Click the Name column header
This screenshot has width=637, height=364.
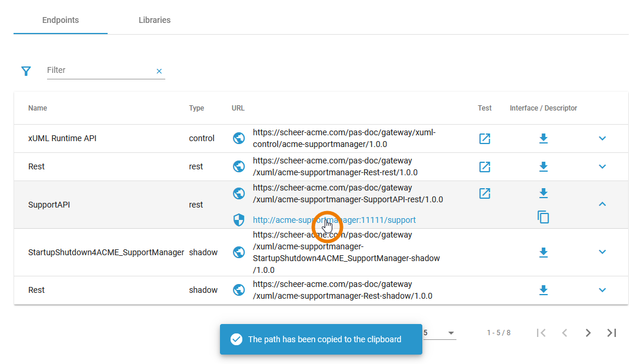tap(38, 108)
